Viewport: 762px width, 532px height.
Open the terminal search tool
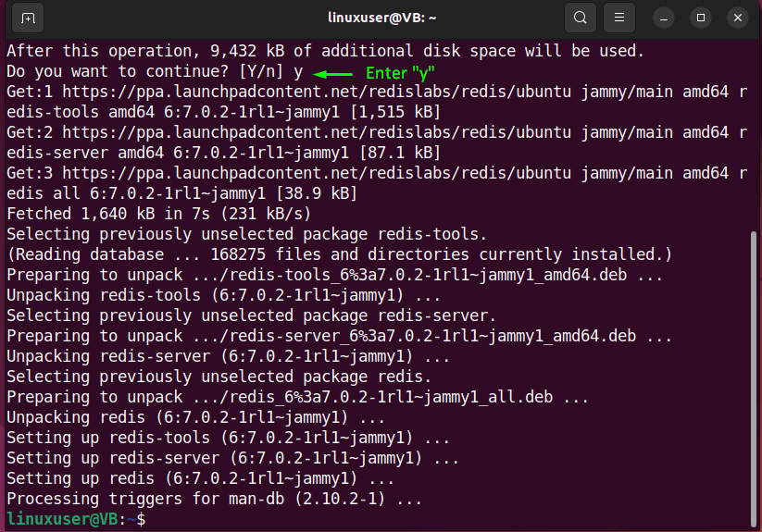coord(581,19)
